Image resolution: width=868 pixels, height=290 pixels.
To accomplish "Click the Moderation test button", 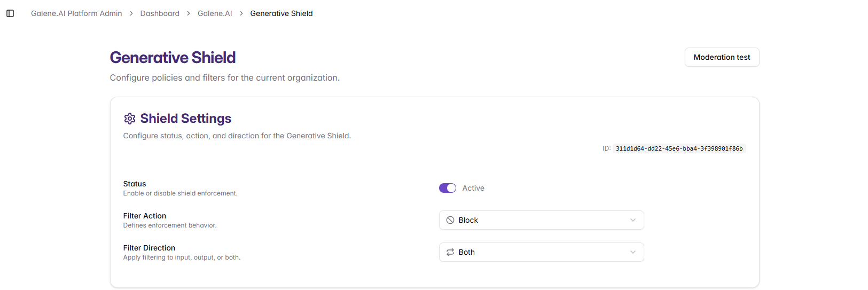I will coord(722,57).
